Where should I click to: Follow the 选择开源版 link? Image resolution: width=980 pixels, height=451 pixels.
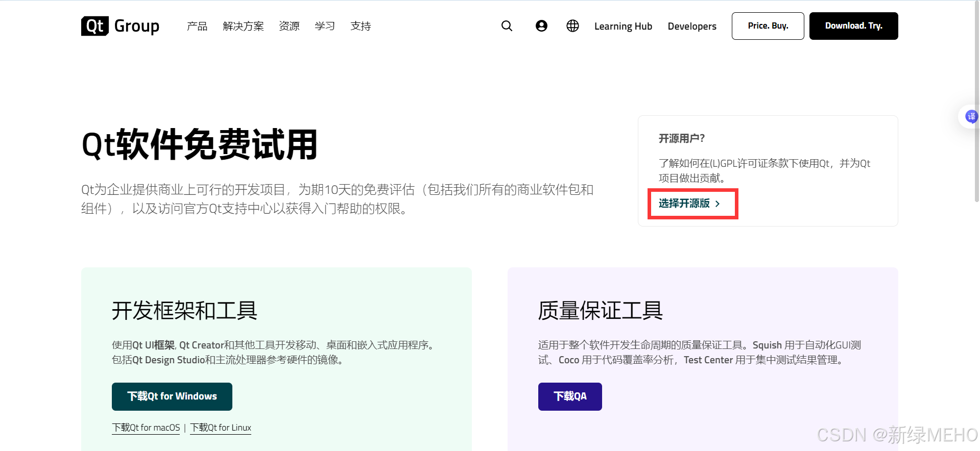(x=689, y=204)
